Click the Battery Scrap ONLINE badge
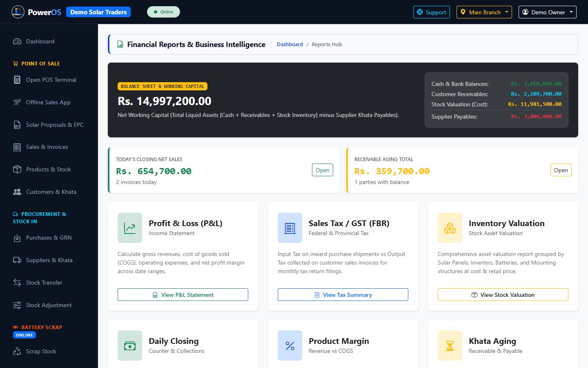Screen dimensions: 588x368 click(x=24, y=335)
